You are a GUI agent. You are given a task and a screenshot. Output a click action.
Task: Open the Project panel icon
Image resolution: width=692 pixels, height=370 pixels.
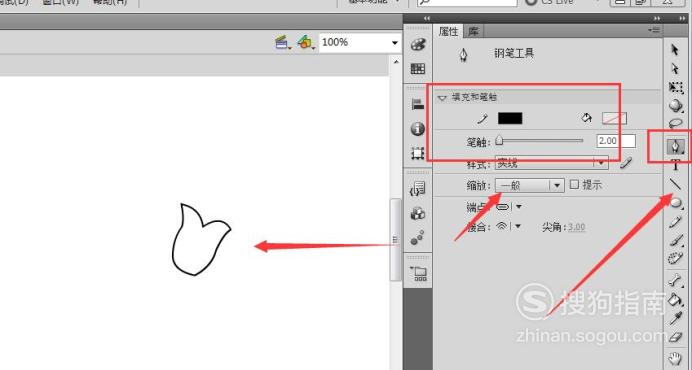[418, 273]
